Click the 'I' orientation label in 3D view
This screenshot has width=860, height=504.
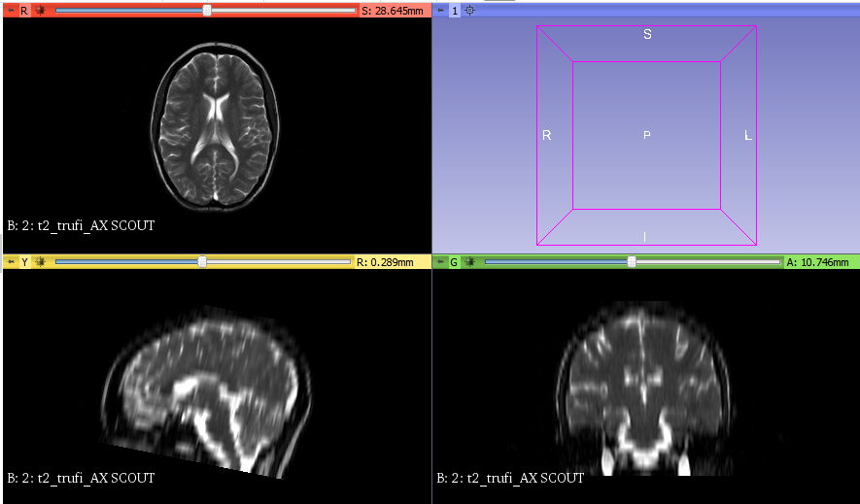coord(644,237)
